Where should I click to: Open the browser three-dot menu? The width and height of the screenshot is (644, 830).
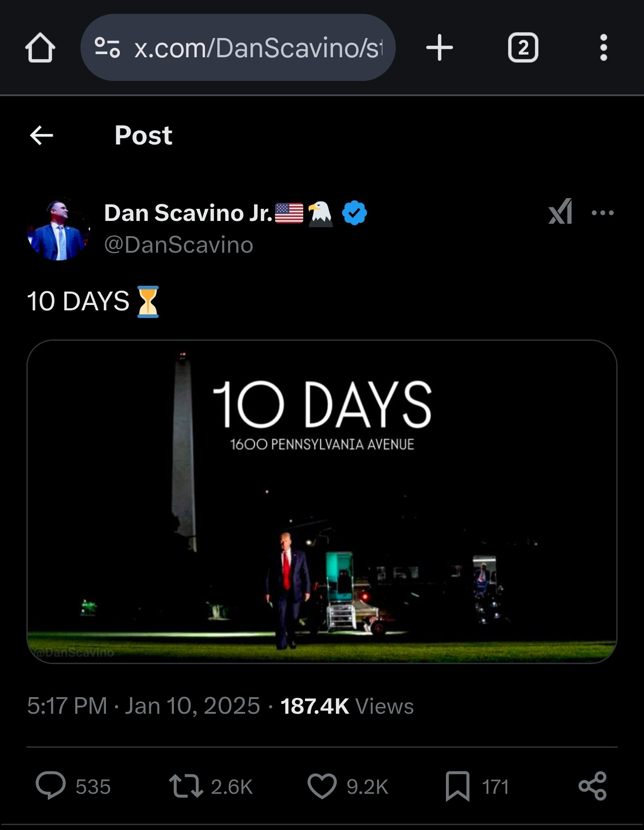(603, 48)
